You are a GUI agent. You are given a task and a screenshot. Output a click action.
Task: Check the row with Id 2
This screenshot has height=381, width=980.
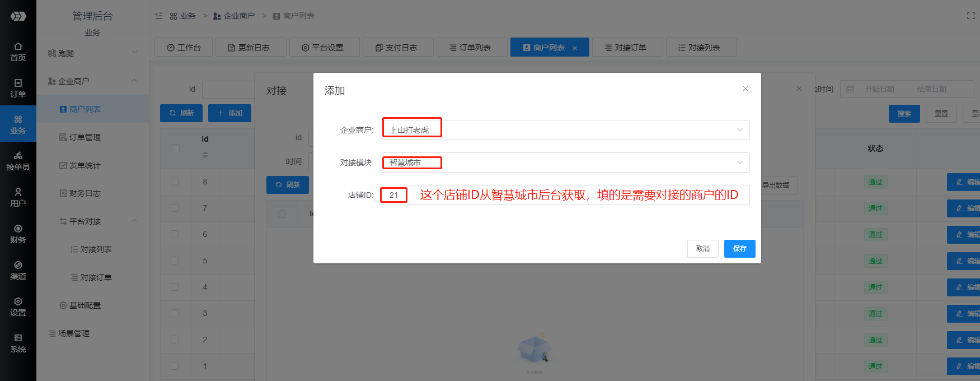tap(175, 340)
